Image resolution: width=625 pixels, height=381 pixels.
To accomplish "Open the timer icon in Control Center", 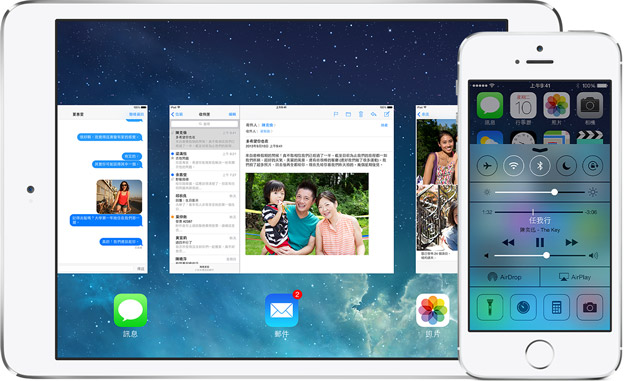I will (523, 307).
